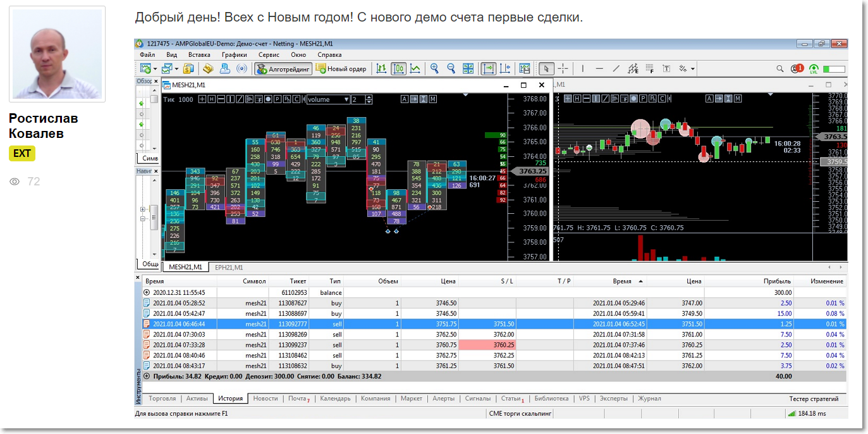Open the Тестер стратегий button
This screenshot has height=434, width=868.
(814, 399)
